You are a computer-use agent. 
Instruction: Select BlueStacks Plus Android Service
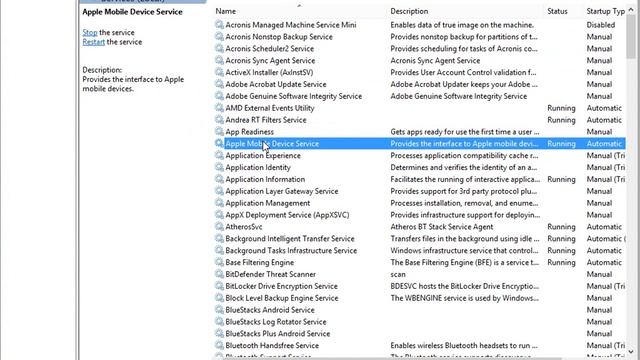click(278, 333)
